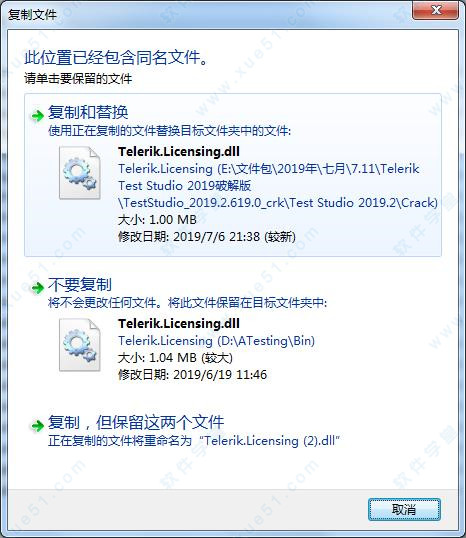Viewport: 466px width, 538px height.
Task: Click the destination path D:\ATesting\Bin
Action: [x=217, y=340]
